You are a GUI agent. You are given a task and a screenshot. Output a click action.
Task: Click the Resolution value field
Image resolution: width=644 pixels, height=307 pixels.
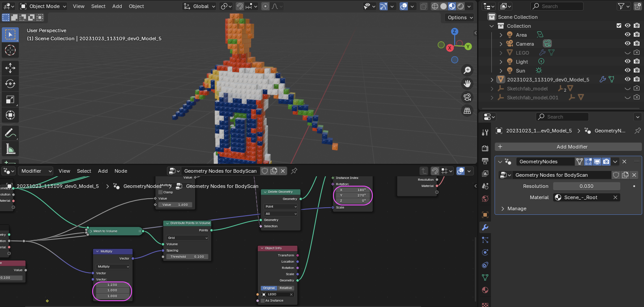pyautogui.click(x=586, y=186)
